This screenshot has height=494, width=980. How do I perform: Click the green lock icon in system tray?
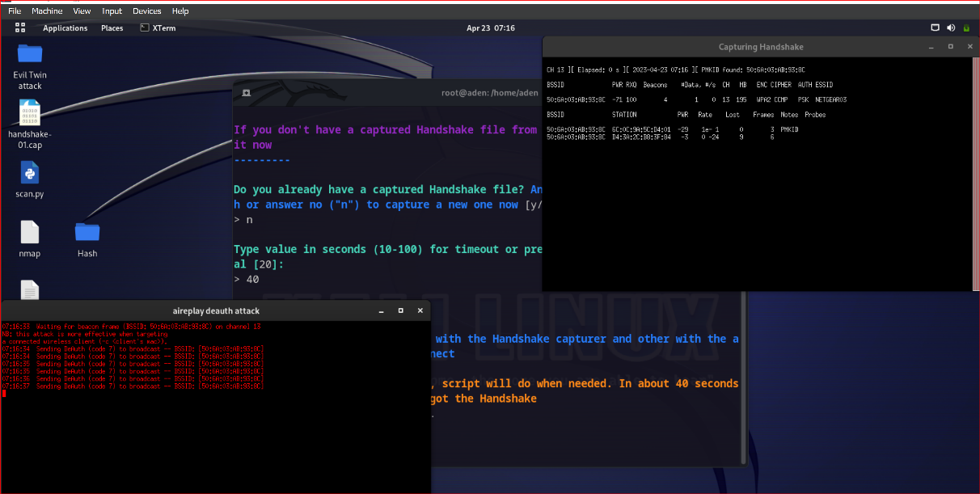coord(967,27)
